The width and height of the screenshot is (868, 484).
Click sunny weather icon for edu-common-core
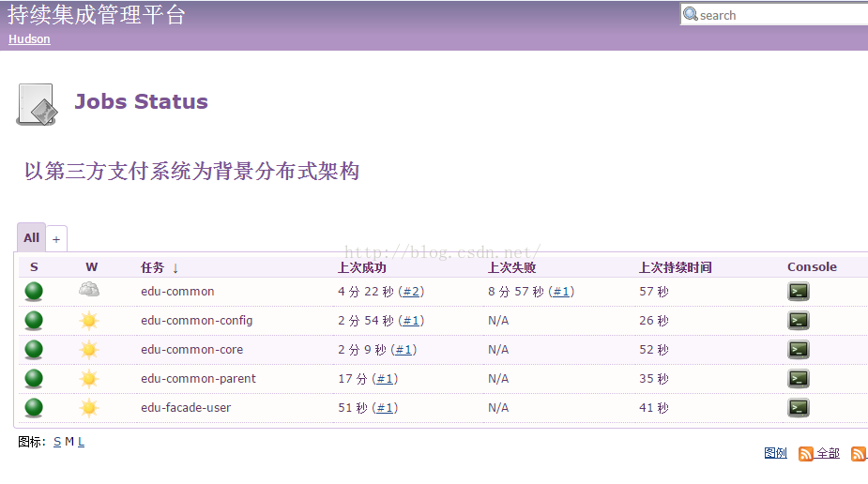pyautogui.click(x=89, y=349)
